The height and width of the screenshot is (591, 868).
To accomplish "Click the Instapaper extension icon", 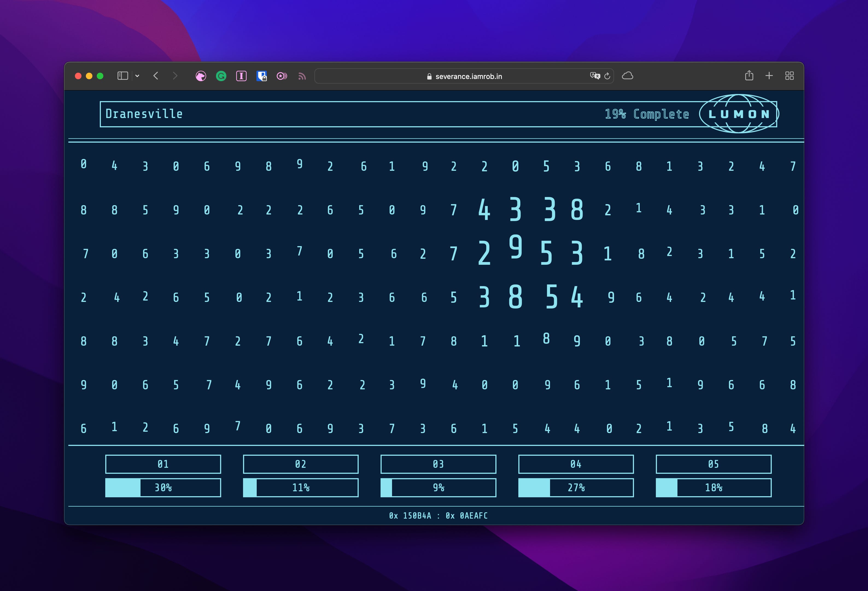I will pyautogui.click(x=241, y=76).
